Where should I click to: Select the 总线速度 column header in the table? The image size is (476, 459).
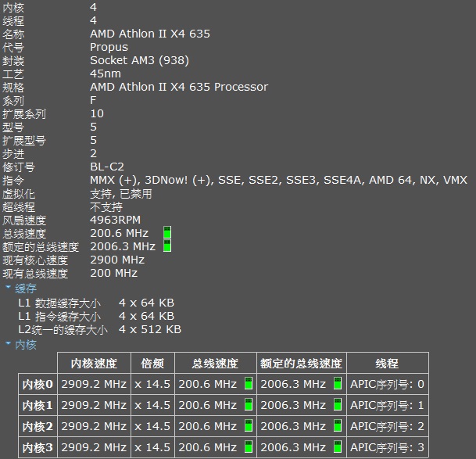pos(216,363)
